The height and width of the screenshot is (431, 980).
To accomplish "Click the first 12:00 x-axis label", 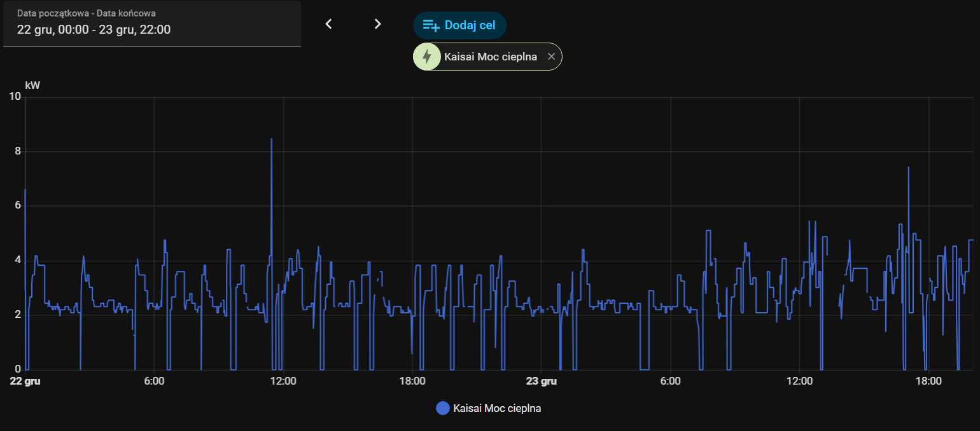I will point(283,381).
